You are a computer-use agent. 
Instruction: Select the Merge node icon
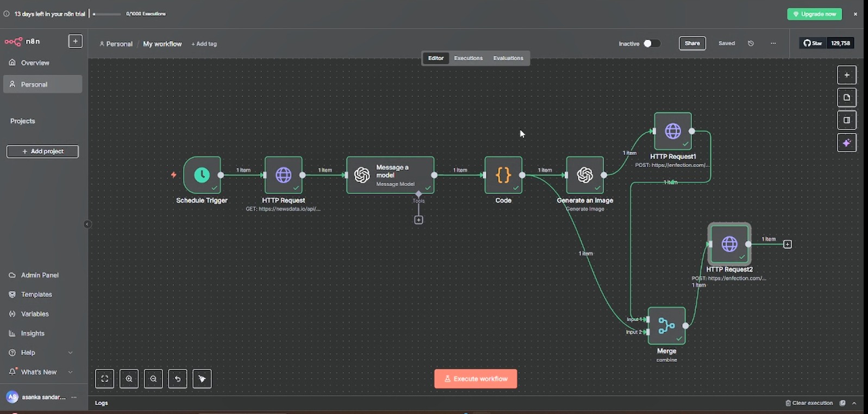666,325
